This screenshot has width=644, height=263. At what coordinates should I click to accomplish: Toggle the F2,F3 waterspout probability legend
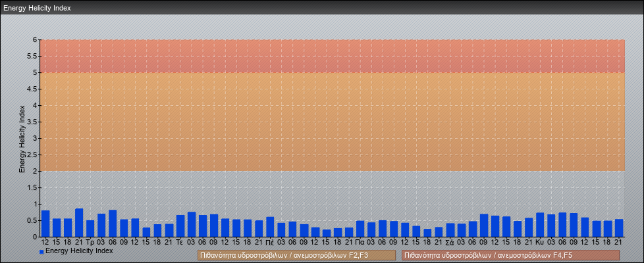296,255
